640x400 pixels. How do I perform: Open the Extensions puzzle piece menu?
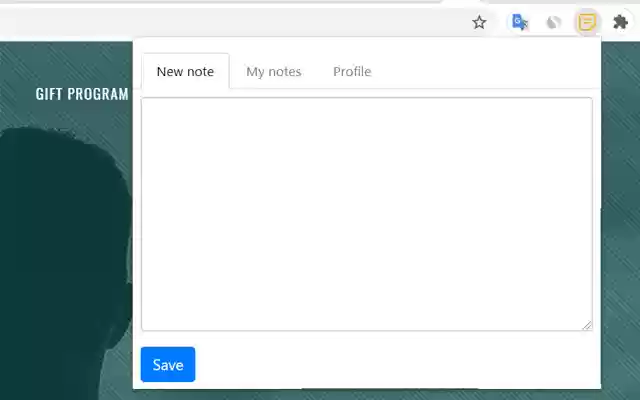click(x=620, y=22)
